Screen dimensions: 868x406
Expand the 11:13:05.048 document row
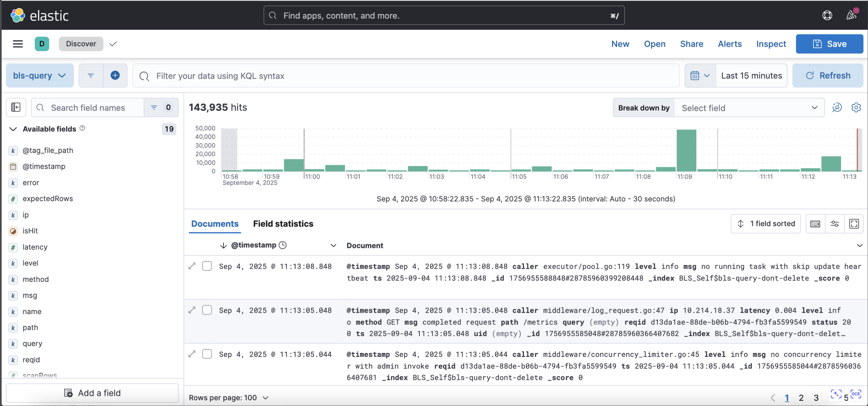point(192,310)
